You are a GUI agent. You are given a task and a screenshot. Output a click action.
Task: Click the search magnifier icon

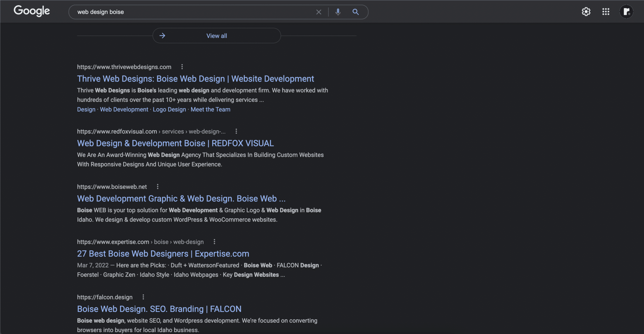coord(356,12)
